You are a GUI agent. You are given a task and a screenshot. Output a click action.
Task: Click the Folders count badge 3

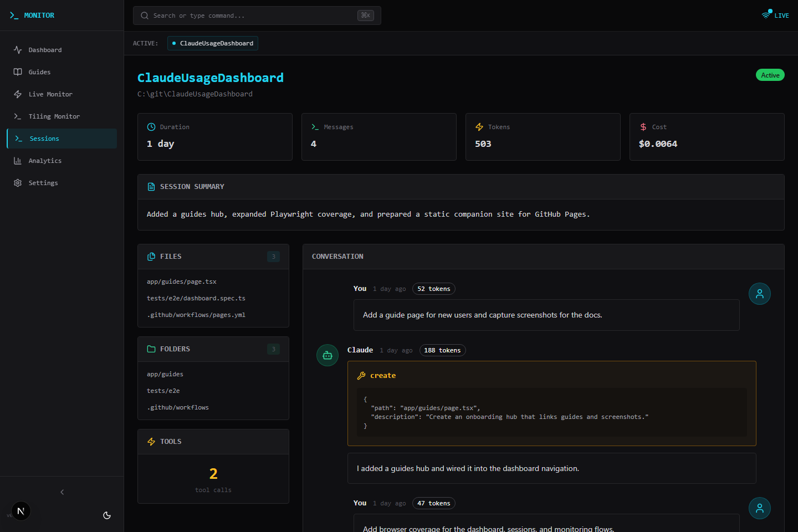(273, 349)
